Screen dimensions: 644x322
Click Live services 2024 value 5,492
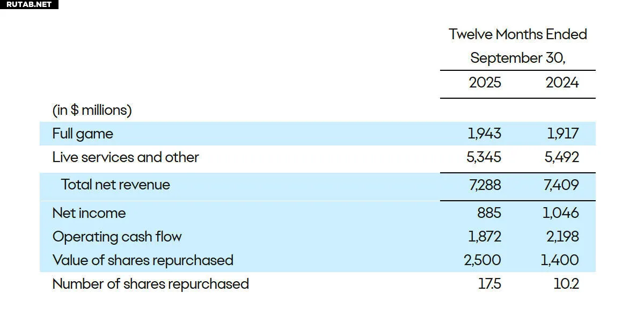pos(562,157)
